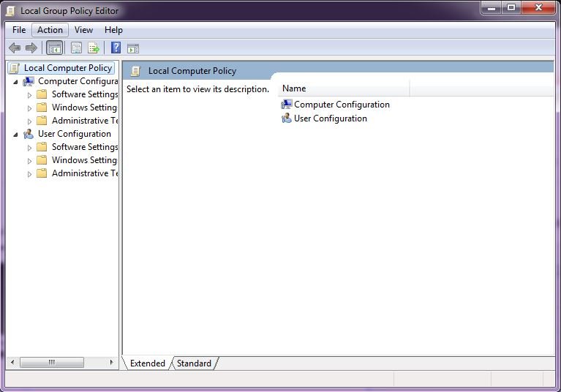The width and height of the screenshot is (561, 392).
Task: Expand Windows Settings under Computer Configuration
Action: click(x=29, y=108)
